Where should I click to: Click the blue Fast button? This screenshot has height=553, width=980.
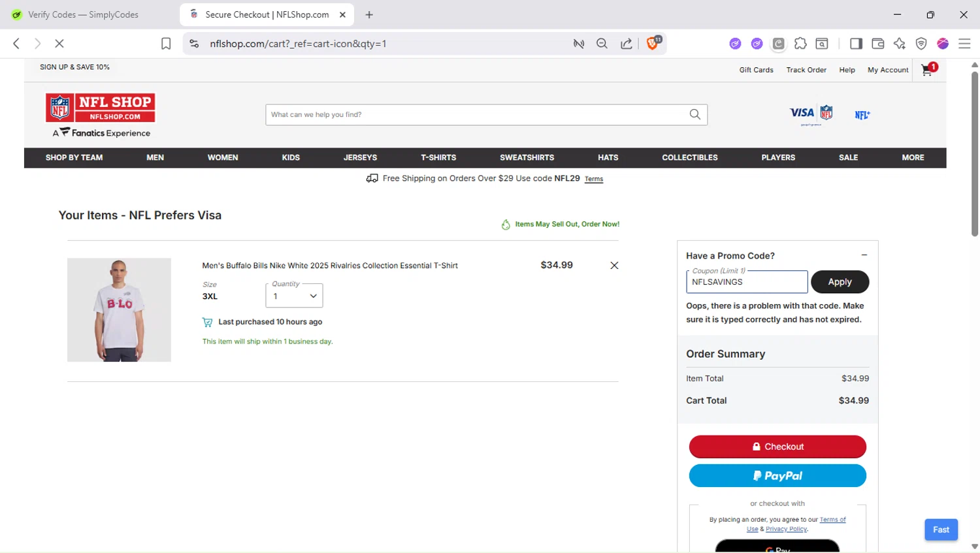pos(941,529)
